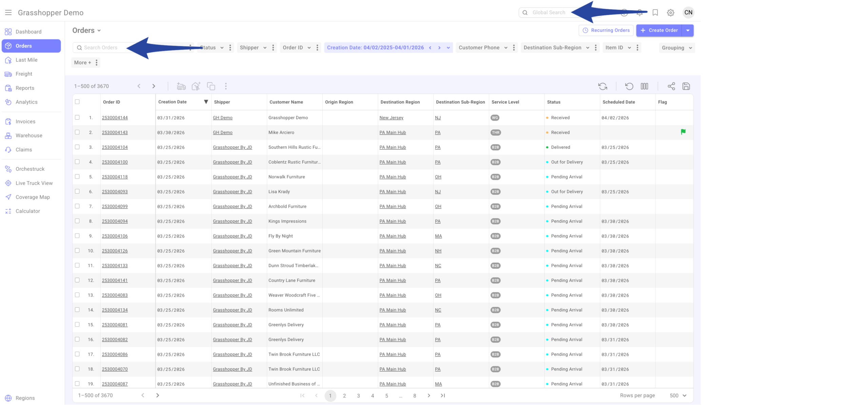Click the share icon above table
Image resolution: width=868 pixels, height=405 pixels.
tap(671, 86)
